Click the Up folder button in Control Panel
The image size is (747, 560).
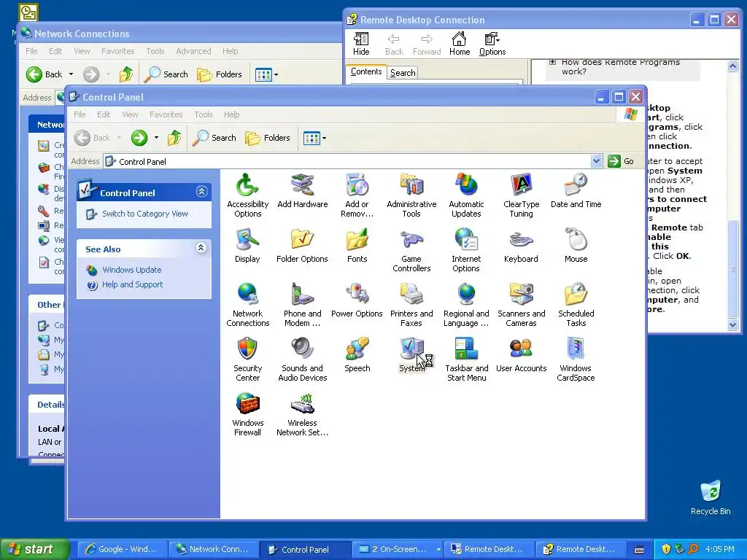pos(174,138)
